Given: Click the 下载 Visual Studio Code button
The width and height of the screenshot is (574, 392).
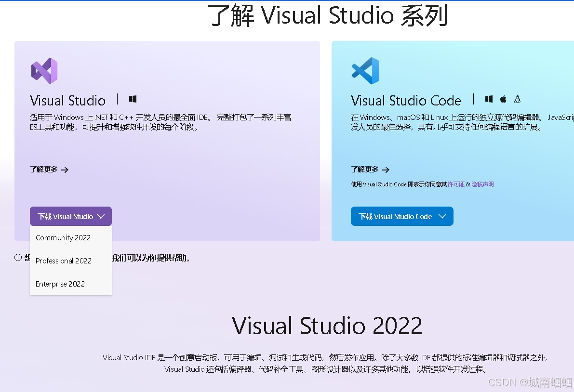Looking at the screenshot, I should coord(402,216).
